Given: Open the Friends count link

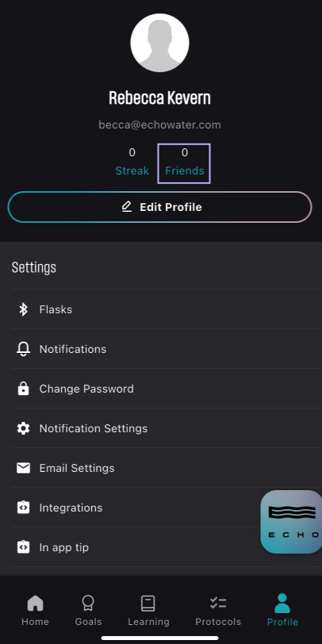Looking at the screenshot, I should point(185,163).
